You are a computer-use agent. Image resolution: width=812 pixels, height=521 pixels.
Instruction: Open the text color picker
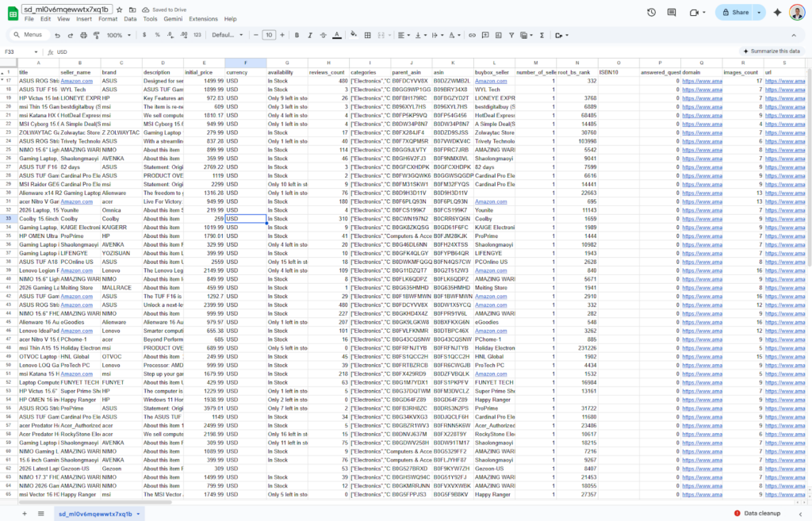pos(336,35)
